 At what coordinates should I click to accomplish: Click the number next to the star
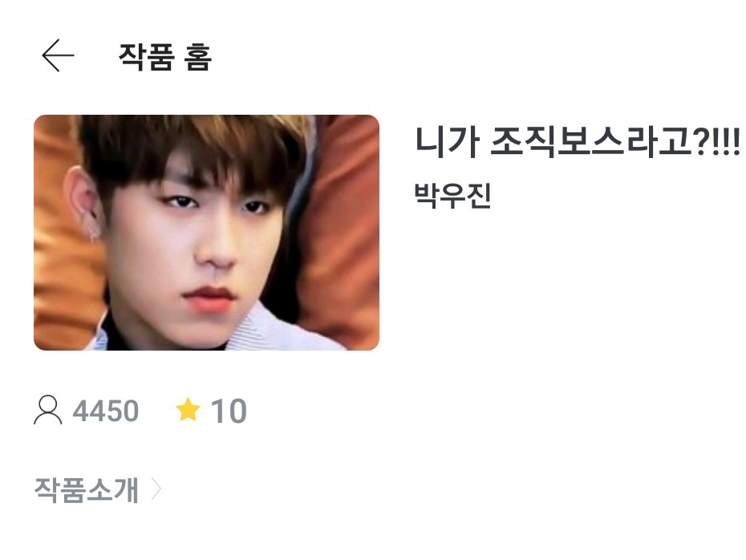click(x=229, y=411)
